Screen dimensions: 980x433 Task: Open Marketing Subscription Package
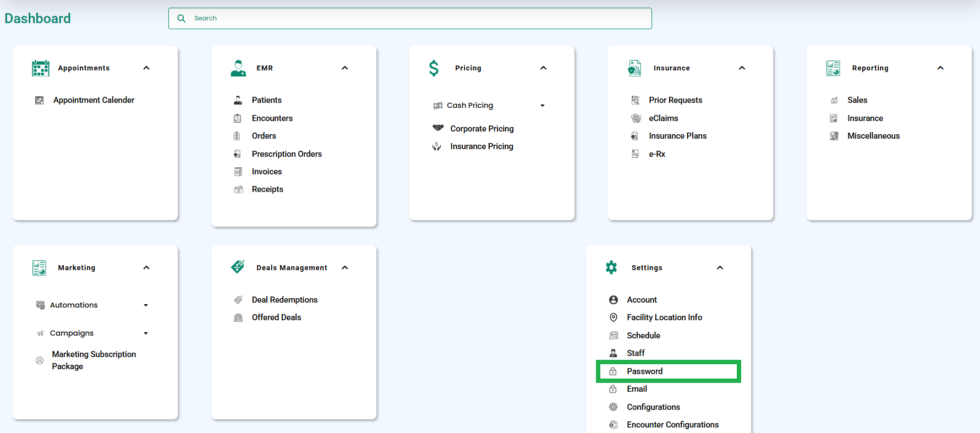94,360
